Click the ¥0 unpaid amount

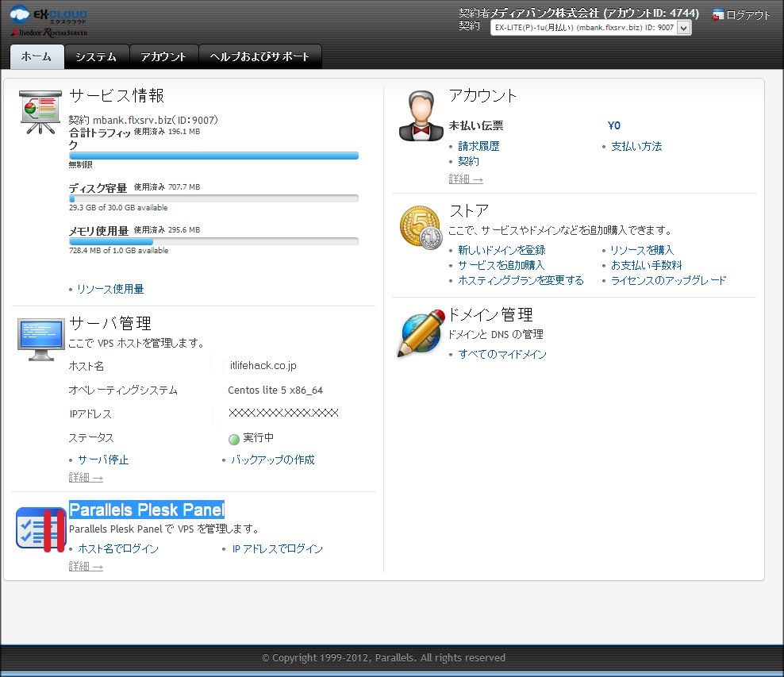(x=614, y=125)
